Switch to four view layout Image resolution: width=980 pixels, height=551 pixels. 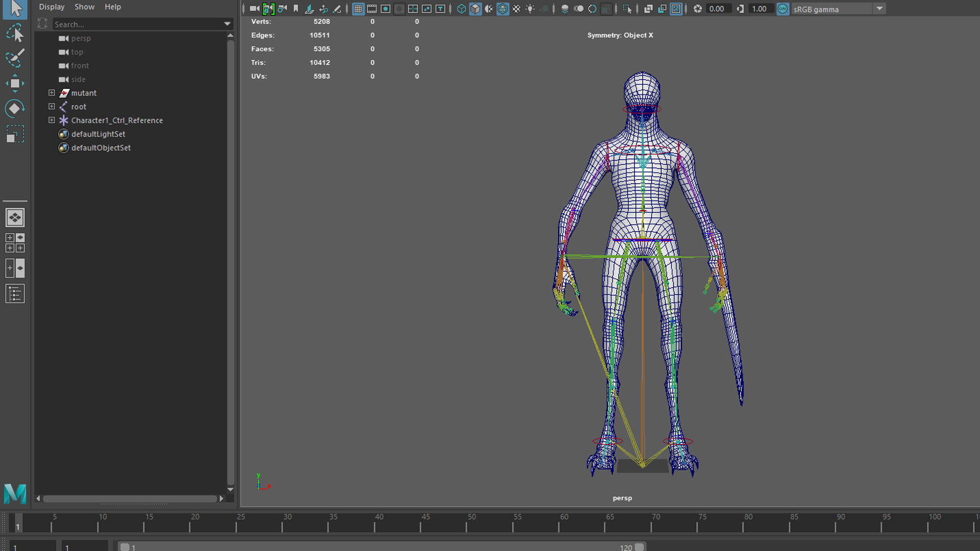(x=15, y=243)
